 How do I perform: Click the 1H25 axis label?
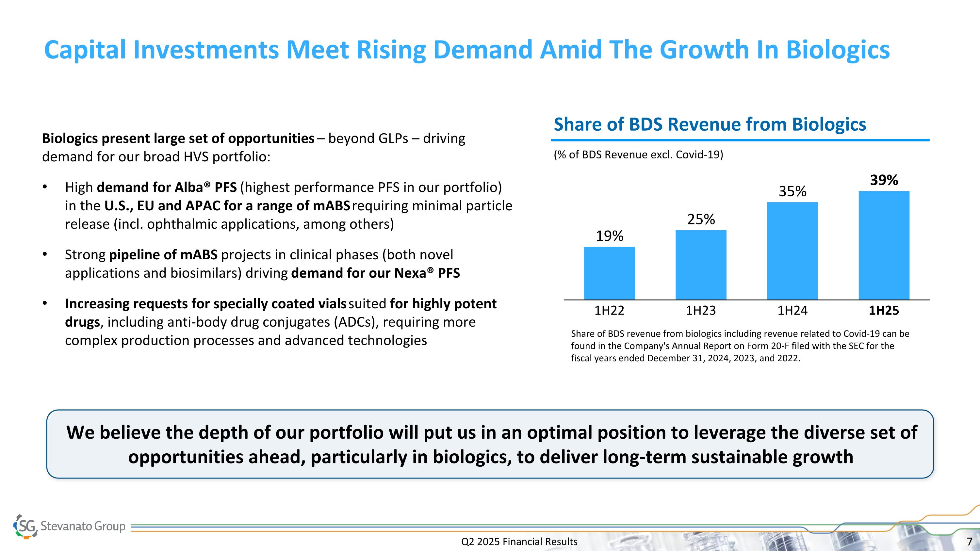coord(884,311)
